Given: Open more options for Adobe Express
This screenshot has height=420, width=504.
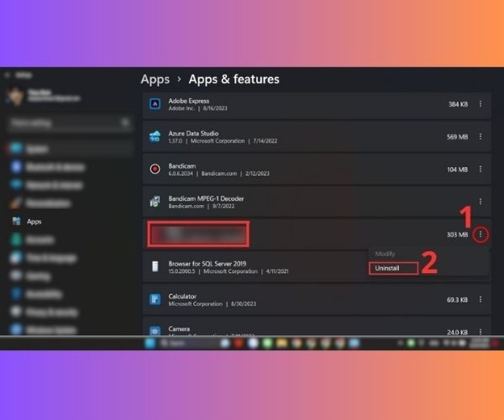Looking at the screenshot, I should 480,104.
